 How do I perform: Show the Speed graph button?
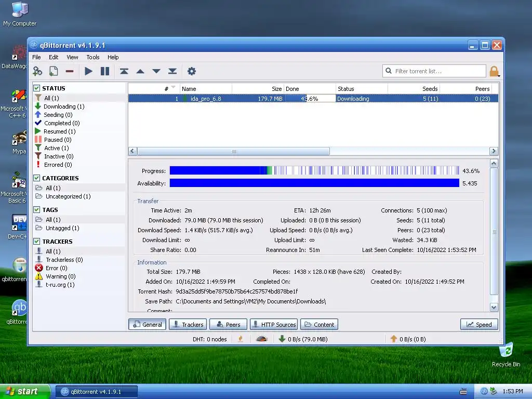(x=479, y=324)
